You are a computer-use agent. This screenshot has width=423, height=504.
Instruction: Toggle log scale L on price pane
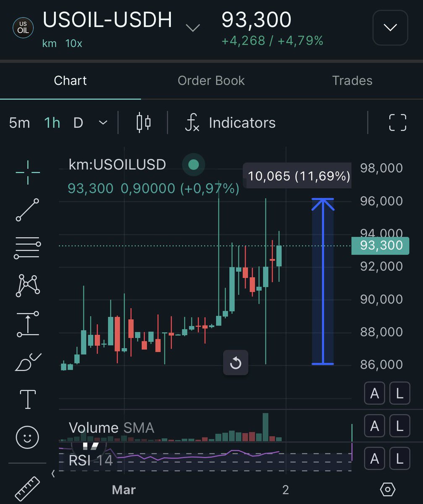[x=399, y=394]
